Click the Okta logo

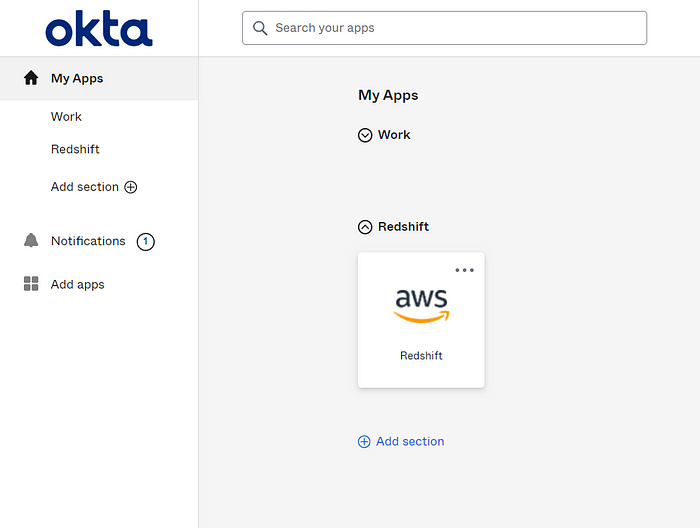pyautogui.click(x=99, y=29)
